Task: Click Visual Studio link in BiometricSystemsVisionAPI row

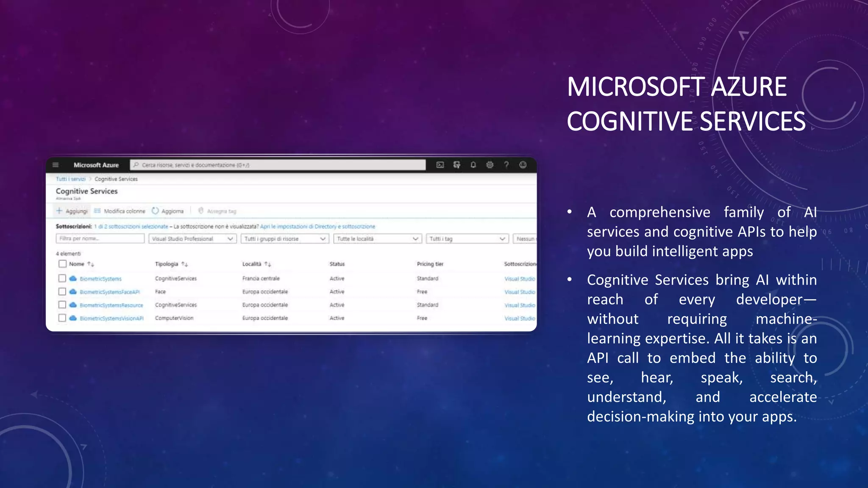Action: pyautogui.click(x=520, y=318)
